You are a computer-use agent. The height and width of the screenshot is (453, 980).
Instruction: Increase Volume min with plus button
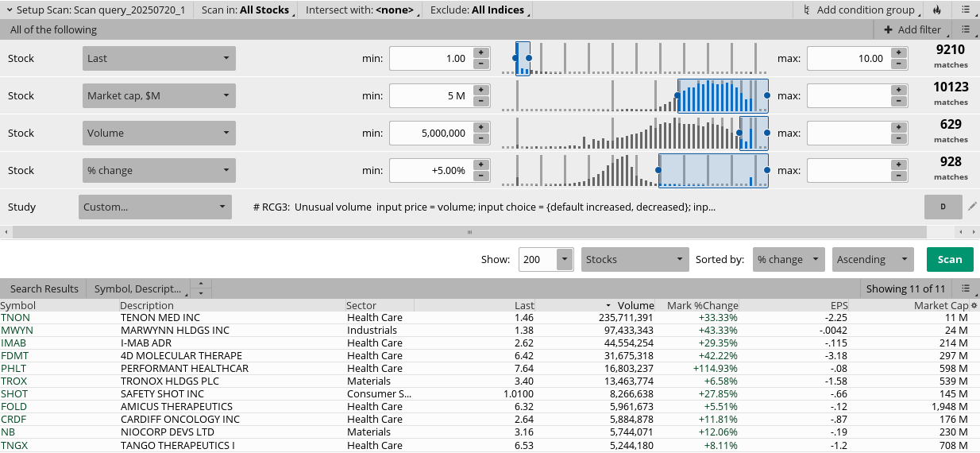pyautogui.click(x=480, y=128)
